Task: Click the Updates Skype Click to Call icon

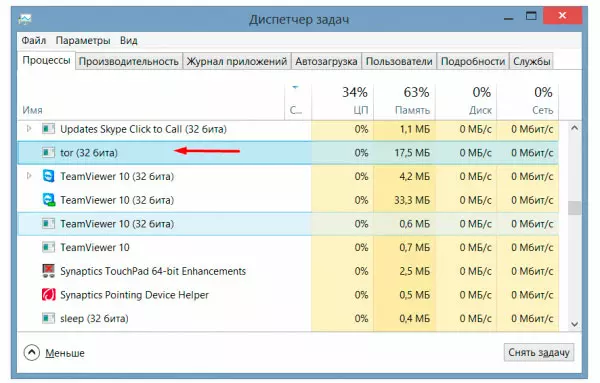Action: click(48, 129)
